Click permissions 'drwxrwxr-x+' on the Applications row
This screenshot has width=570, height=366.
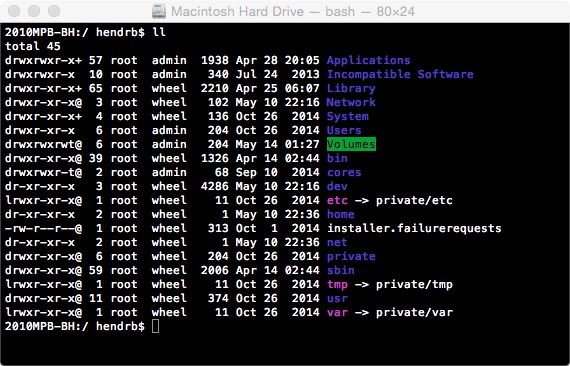(43, 60)
